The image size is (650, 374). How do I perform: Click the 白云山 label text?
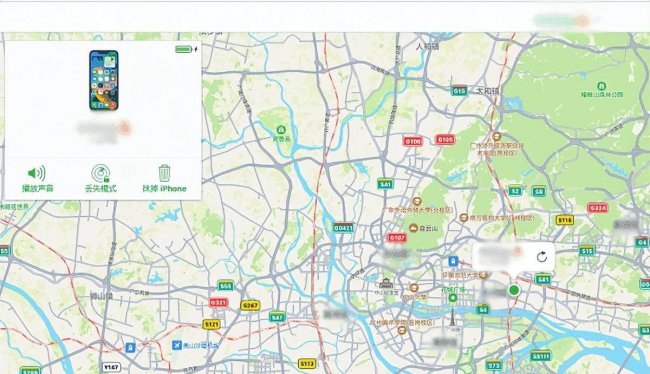click(429, 228)
